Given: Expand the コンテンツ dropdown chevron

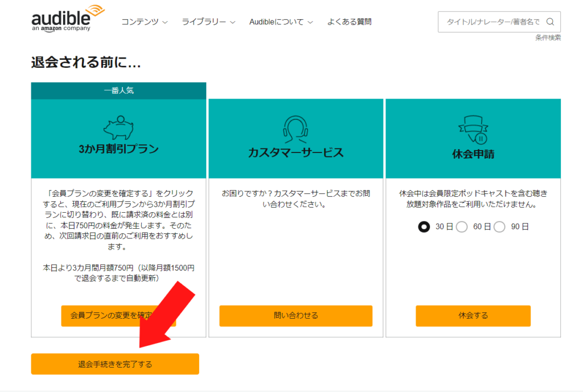Looking at the screenshot, I should [x=165, y=22].
